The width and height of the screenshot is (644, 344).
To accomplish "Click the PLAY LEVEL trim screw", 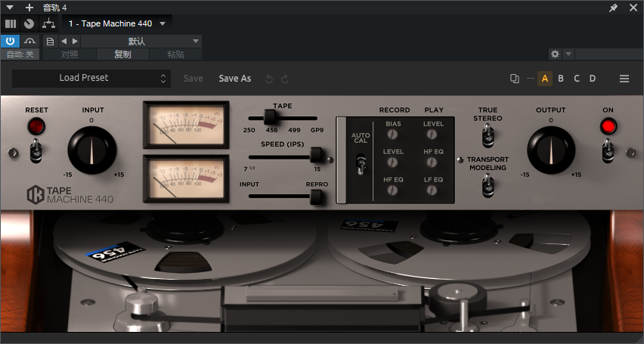I will (432, 135).
